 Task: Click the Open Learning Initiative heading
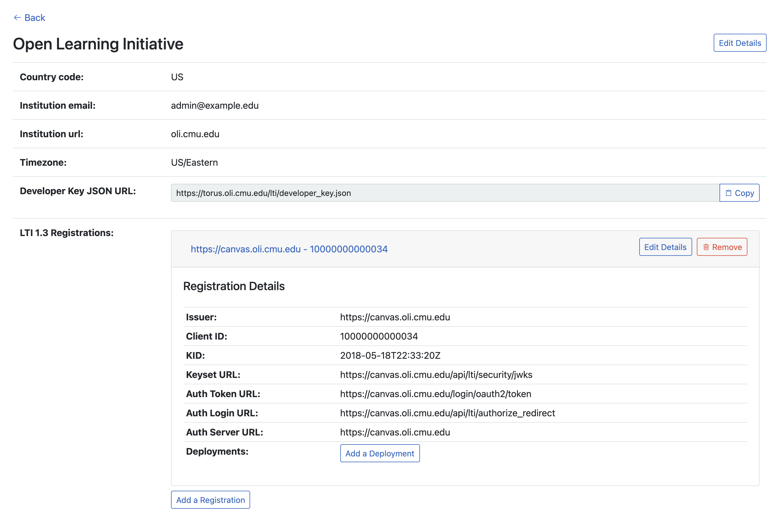coord(98,44)
